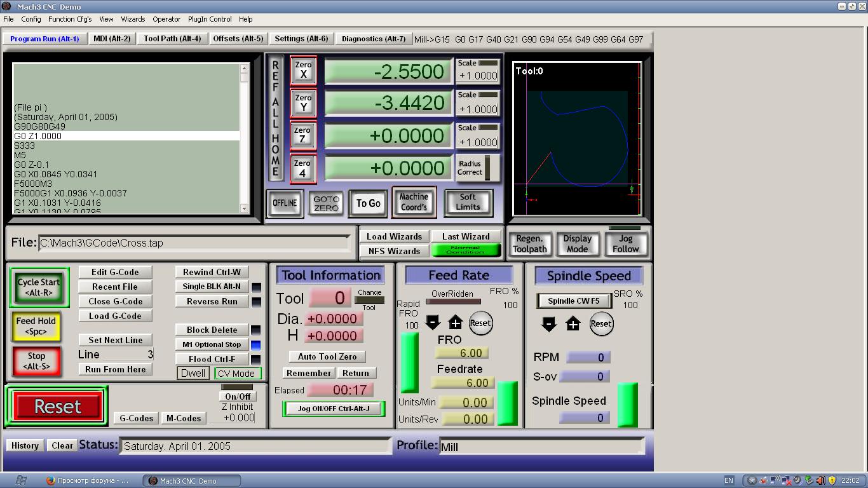Screen dimensions: 868x488
Task: Click the toolpath preview display
Action: point(577,139)
